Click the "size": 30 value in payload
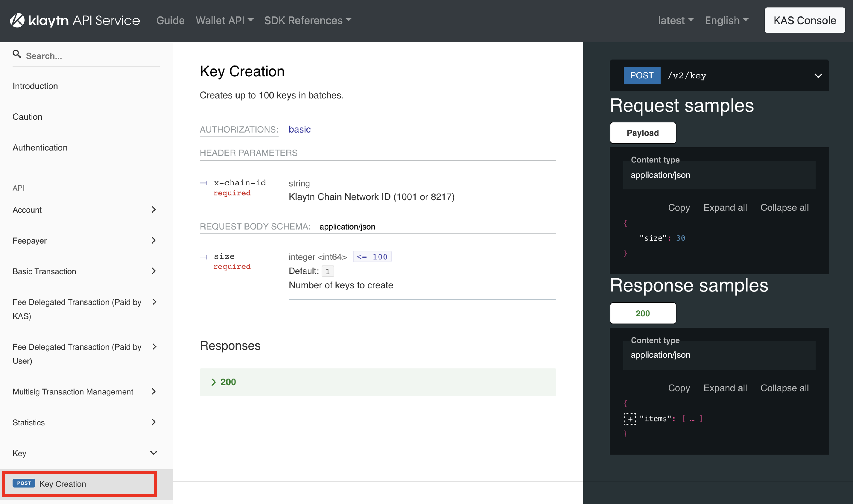The height and width of the screenshot is (504, 853). click(x=680, y=238)
